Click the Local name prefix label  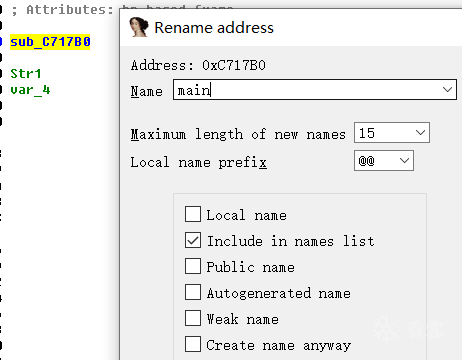(x=199, y=162)
